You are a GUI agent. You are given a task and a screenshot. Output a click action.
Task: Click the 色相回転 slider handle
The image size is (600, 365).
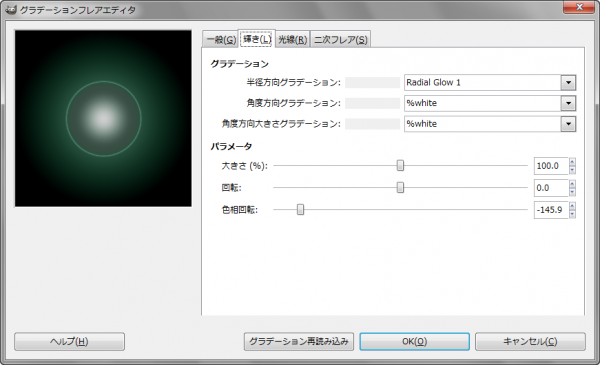[300, 210]
